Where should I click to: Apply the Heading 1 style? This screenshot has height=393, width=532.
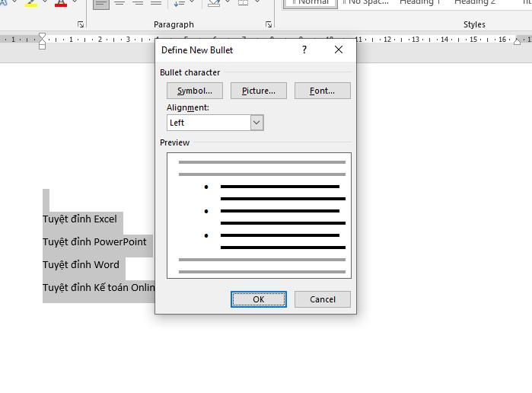(x=419, y=3)
